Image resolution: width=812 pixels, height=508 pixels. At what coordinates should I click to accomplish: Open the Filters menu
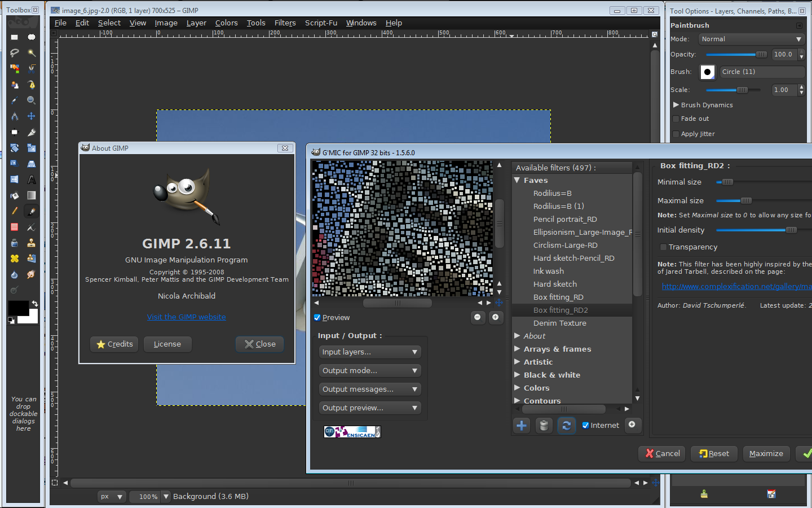[285, 23]
